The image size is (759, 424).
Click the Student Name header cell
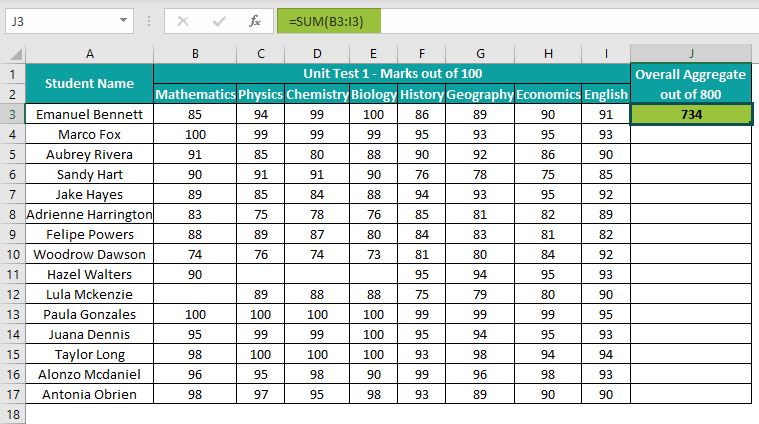click(x=89, y=83)
